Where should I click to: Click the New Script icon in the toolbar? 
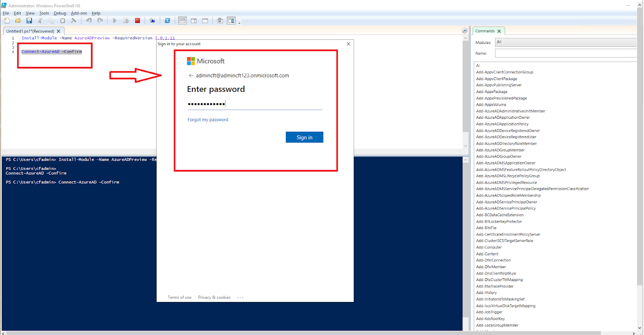7,21
